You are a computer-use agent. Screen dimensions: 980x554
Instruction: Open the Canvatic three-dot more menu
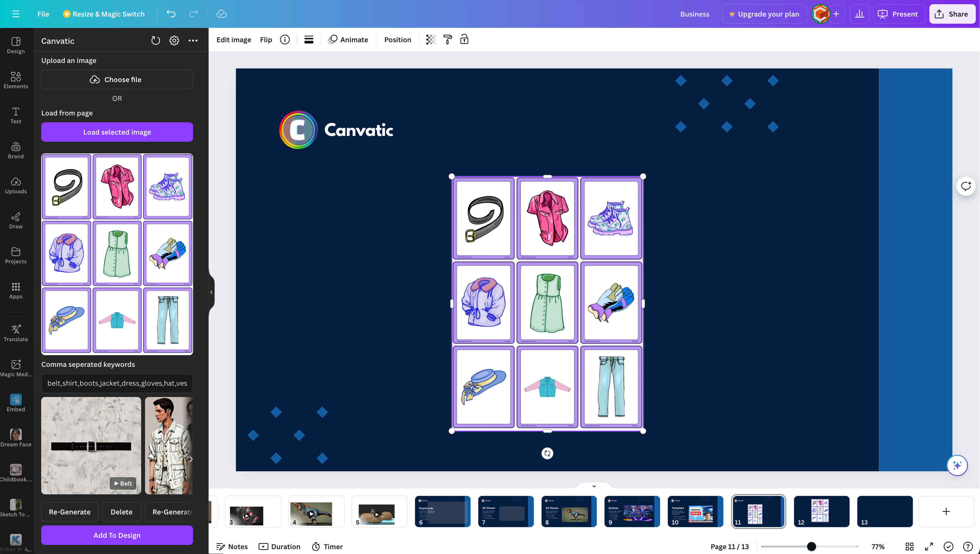(193, 41)
